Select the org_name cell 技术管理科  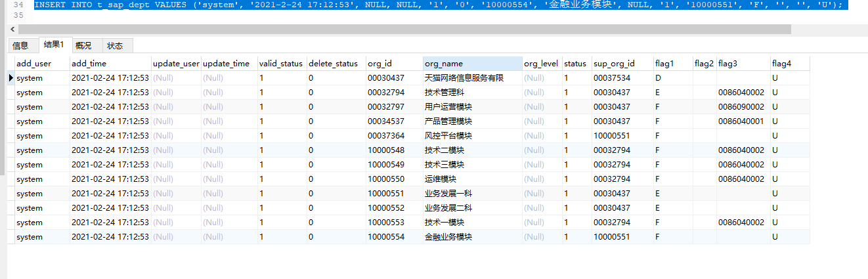click(473, 93)
